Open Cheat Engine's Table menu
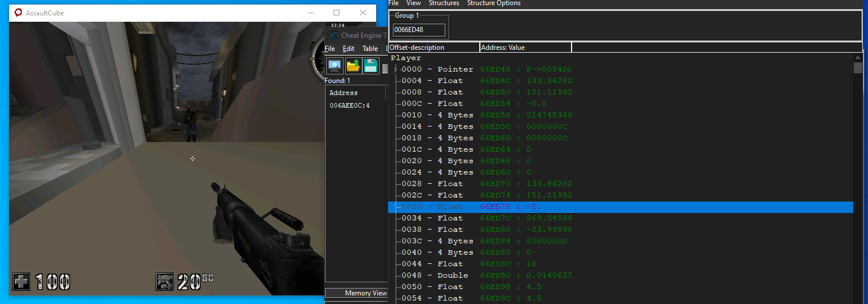868x304 pixels. 370,49
